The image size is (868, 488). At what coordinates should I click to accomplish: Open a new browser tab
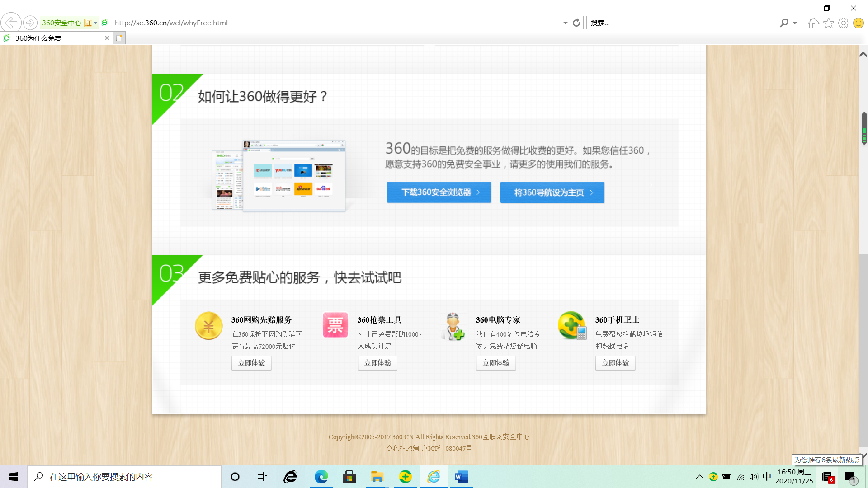click(119, 38)
